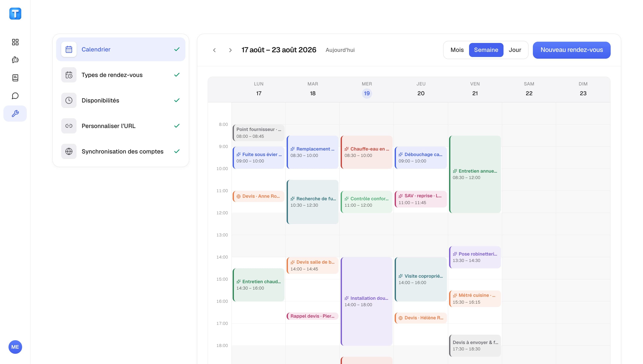This screenshot has height=364, width=643.
Task: Select Tuesday 18 column header
Action: 313,89
